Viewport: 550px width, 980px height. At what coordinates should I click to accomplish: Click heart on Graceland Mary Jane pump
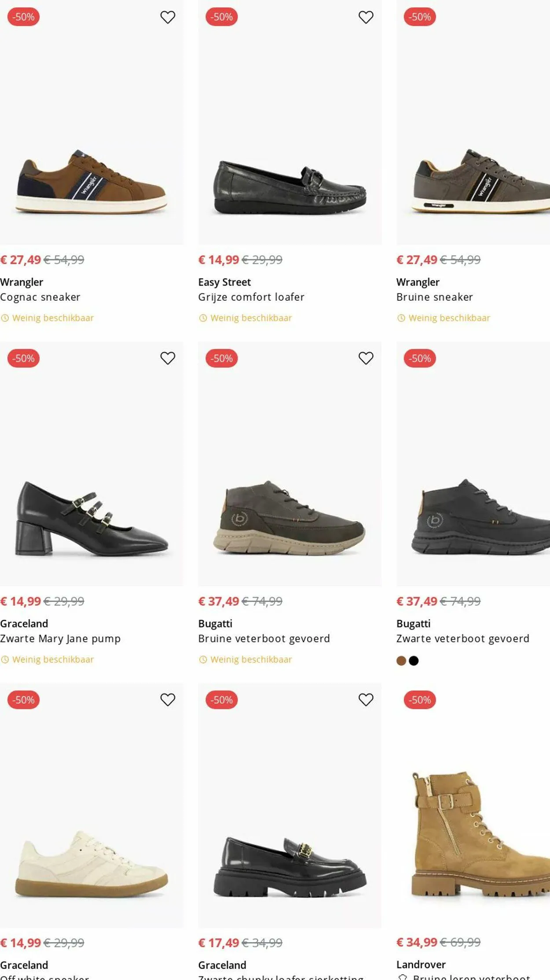point(168,358)
